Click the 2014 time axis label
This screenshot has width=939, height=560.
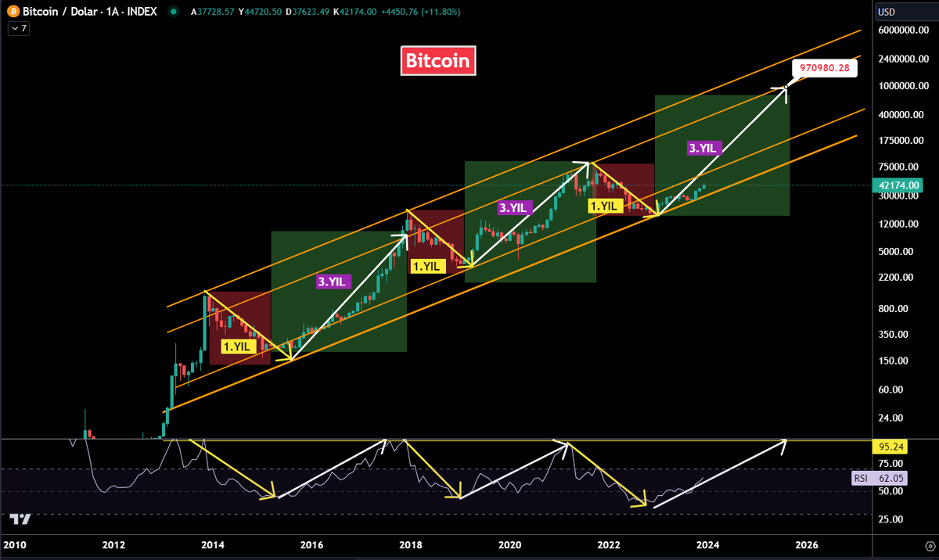213,544
